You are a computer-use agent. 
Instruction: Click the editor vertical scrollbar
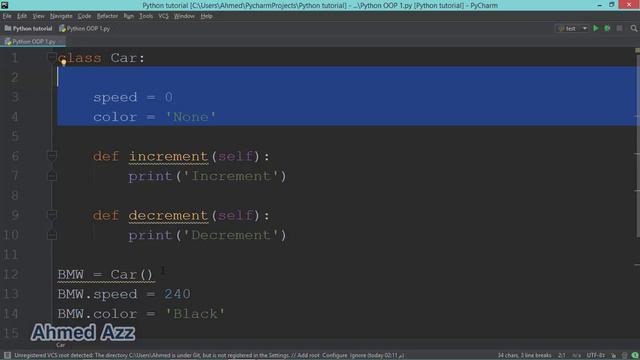[638, 145]
